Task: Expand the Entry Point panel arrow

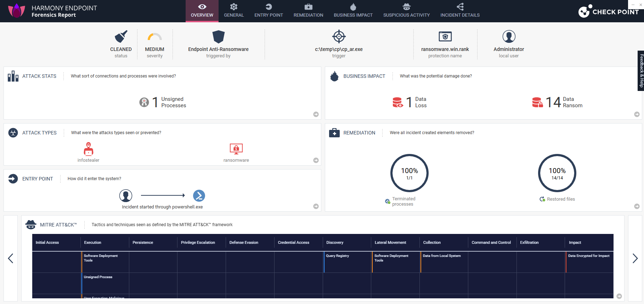Action: [x=316, y=206]
